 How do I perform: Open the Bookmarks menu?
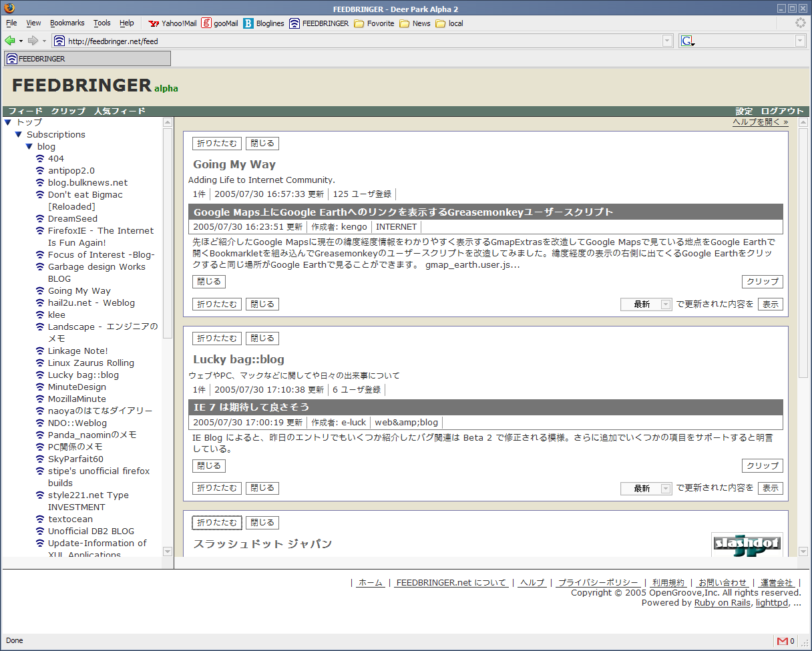67,23
